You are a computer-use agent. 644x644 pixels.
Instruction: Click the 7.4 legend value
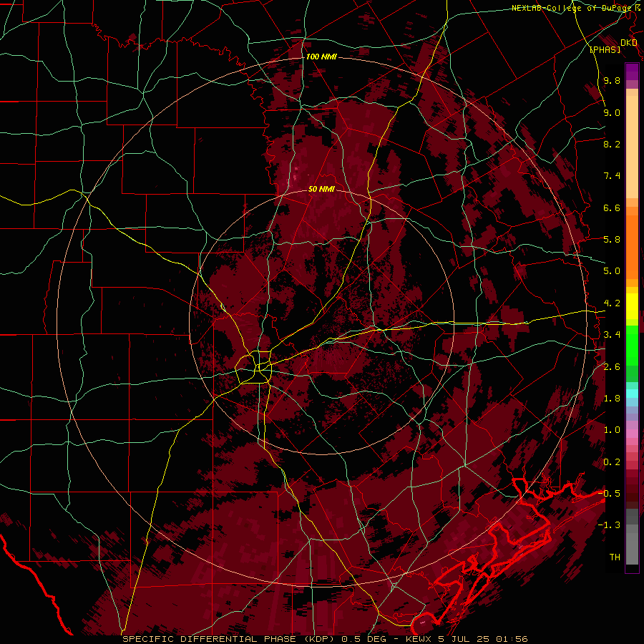tap(612, 176)
